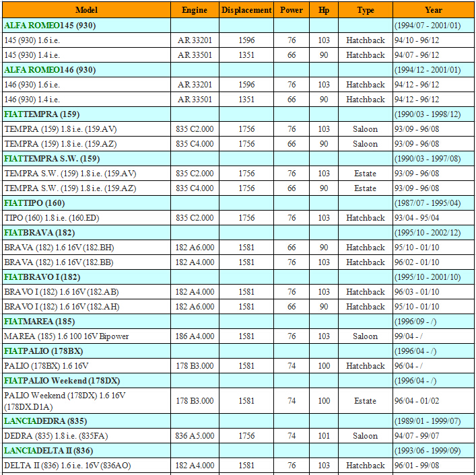Select the FIATMAREA (185) group heading

pyautogui.click(x=40, y=321)
